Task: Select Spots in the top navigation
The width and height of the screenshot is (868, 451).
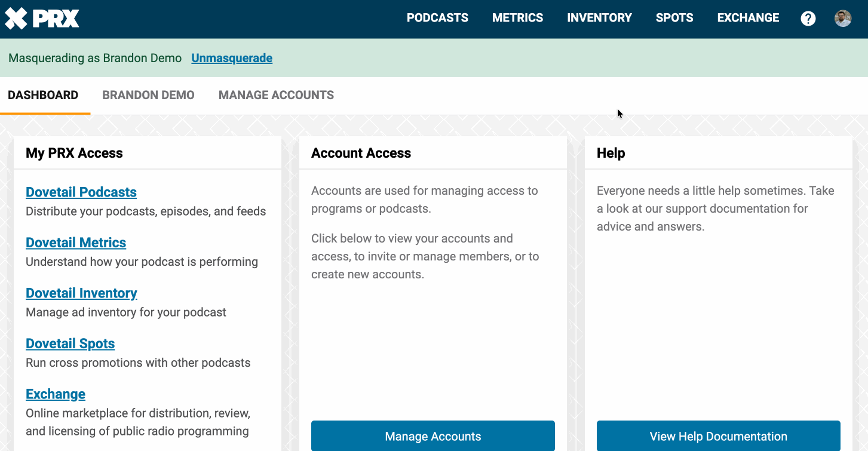Action: click(674, 18)
